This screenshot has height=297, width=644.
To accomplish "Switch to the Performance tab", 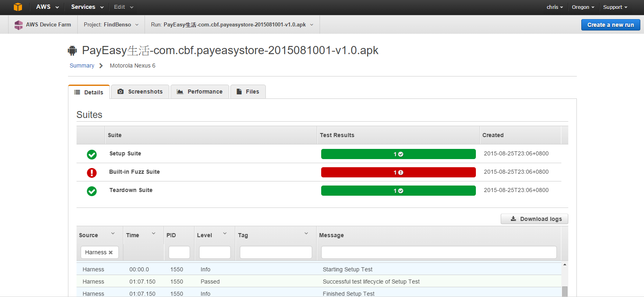I will 200,92.
